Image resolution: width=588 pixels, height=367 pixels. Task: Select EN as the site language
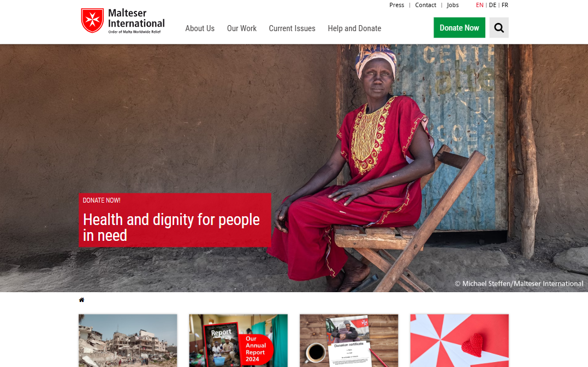(479, 5)
